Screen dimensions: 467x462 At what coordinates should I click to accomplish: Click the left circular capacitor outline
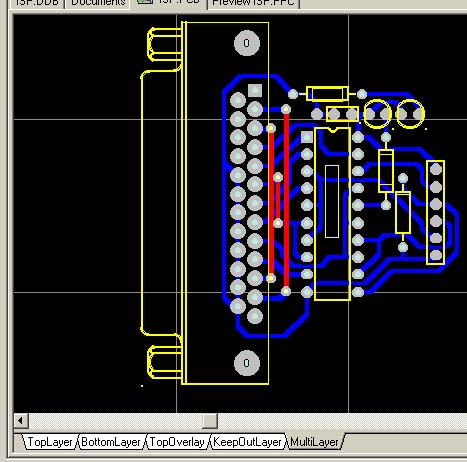pyautogui.click(x=377, y=114)
